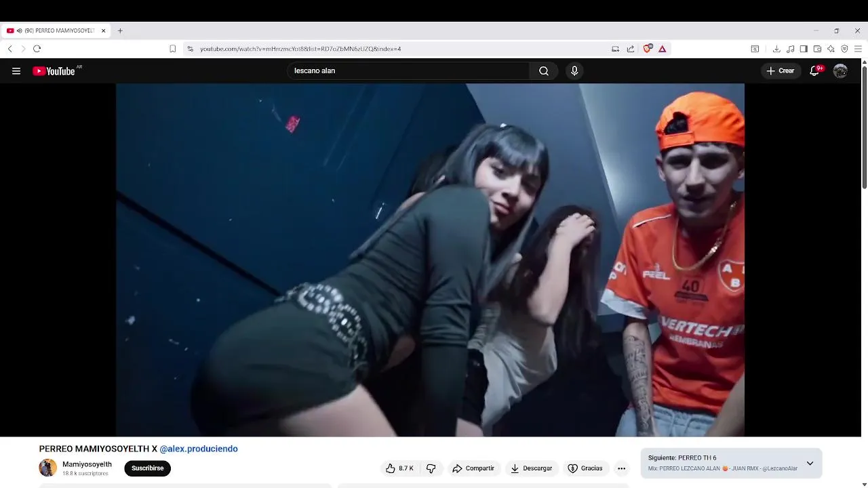The image size is (868, 488).
Task: Click the magnifier search button
Action: [x=544, y=70]
